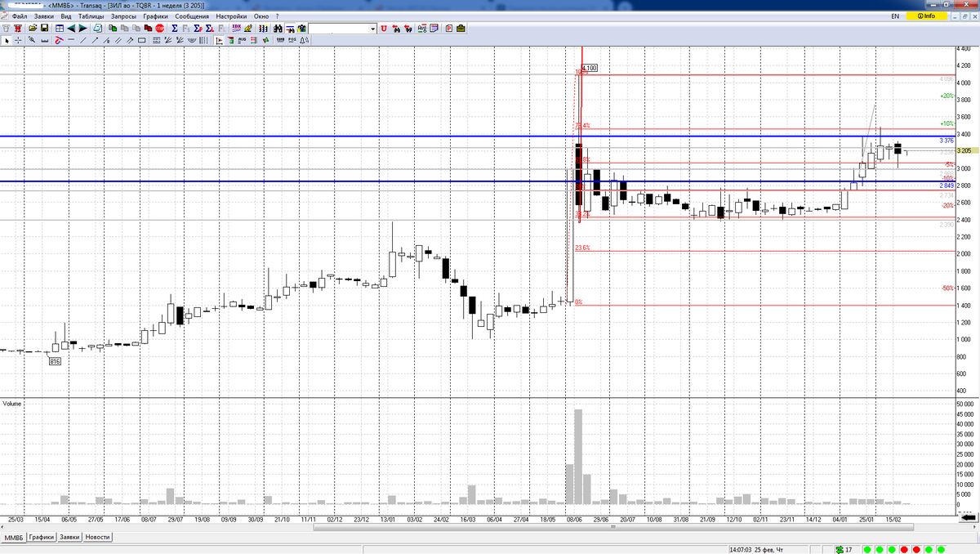980x554 pixels.
Task: Open the ? help menu
Action: 278,16
